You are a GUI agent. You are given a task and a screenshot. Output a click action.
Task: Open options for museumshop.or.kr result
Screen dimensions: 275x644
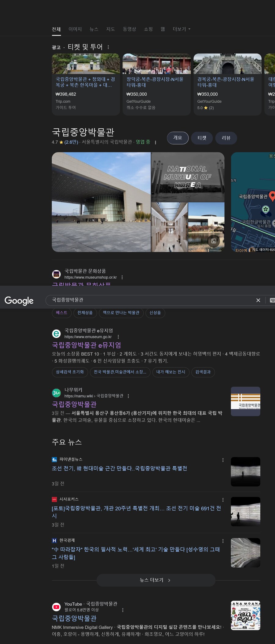(122, 277)
